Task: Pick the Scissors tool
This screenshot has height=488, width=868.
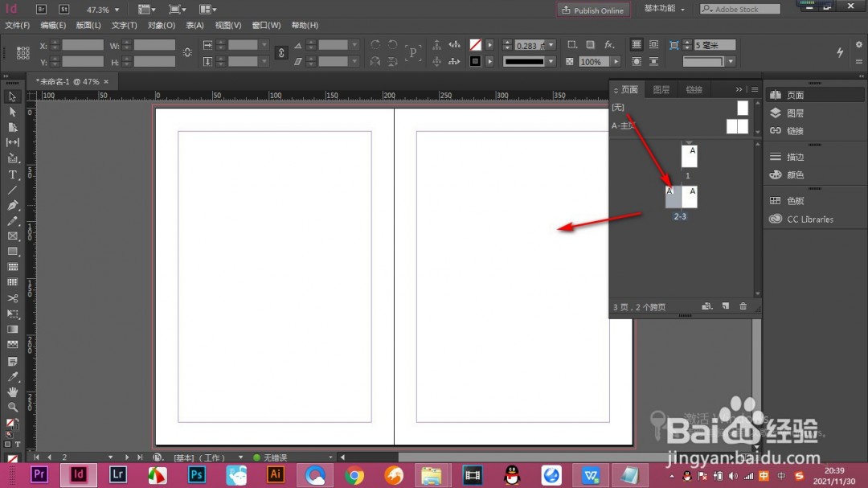Action: [13, 298]
